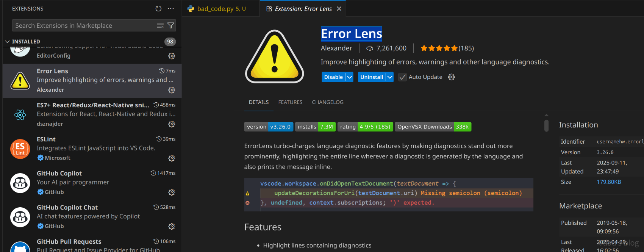Viewport: 644px width, 252px height.
Task: Open the bad_code.py editor tab
Action: tap(215, 9)
